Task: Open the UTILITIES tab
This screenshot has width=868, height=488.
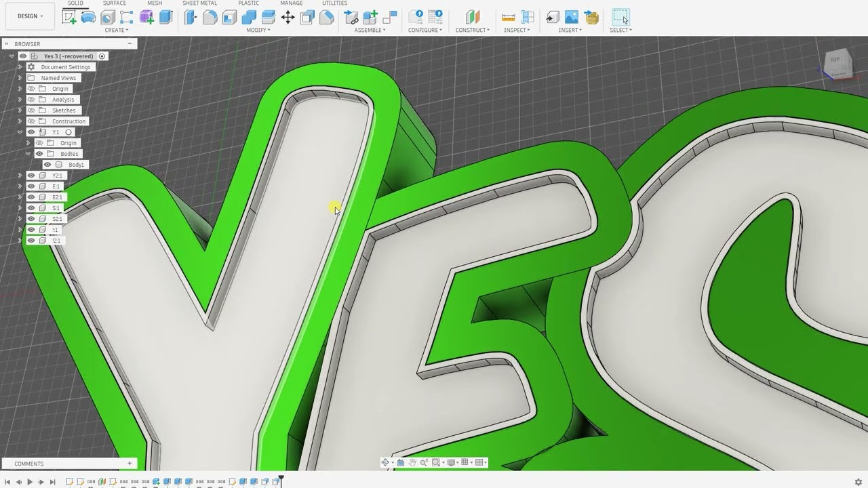Action: [x=335, y=3]
